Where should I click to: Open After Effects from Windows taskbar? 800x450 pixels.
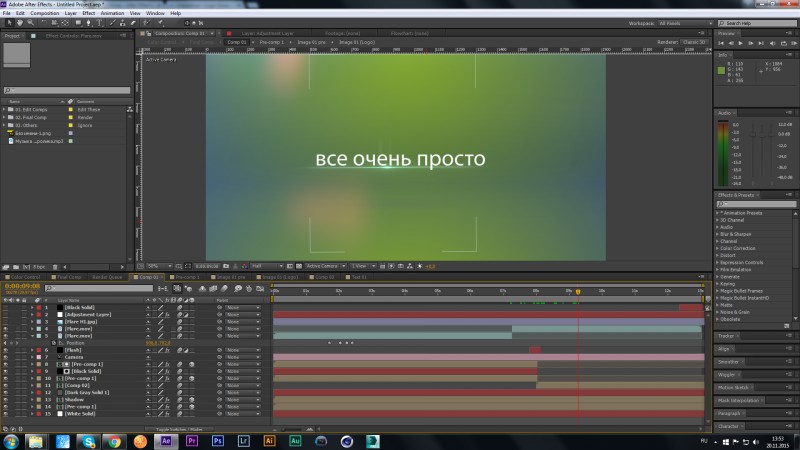click(166, 441)
